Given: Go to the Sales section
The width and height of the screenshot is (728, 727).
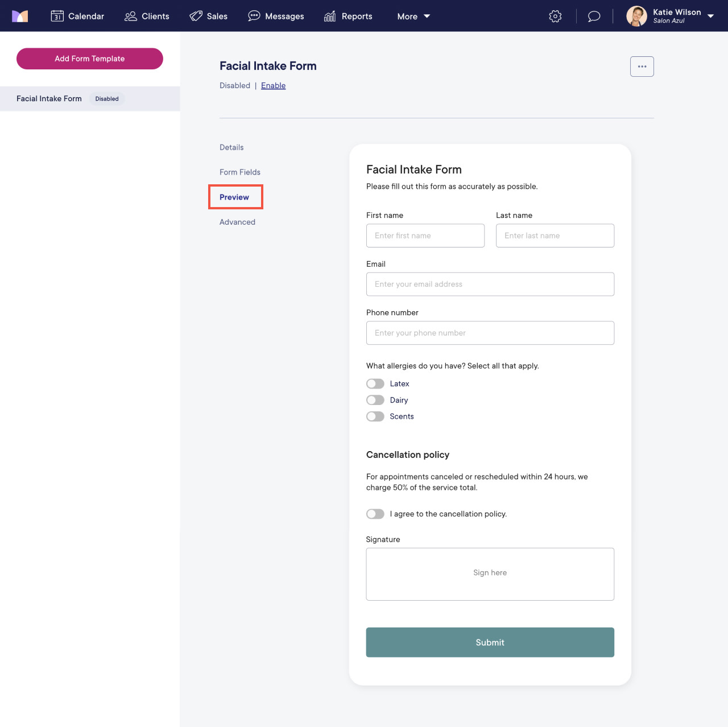Looking at the screenshot, I should coord(209,16).
